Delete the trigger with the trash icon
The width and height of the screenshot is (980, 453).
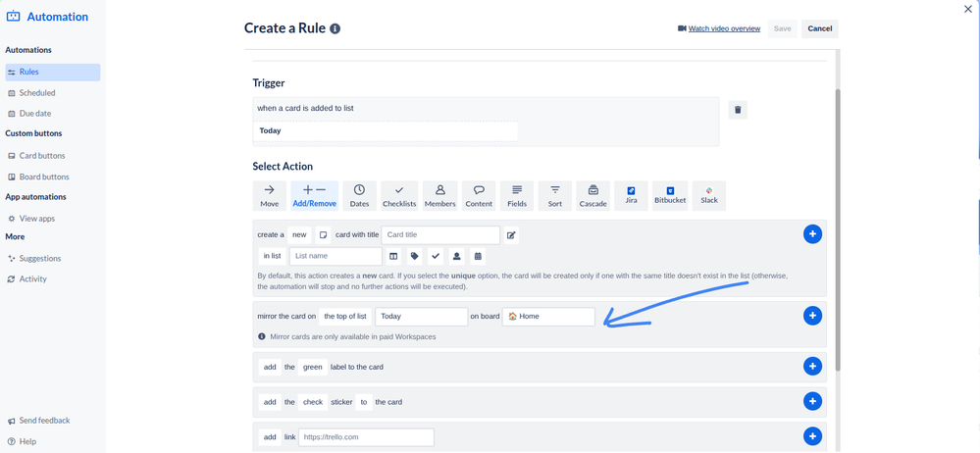click(738, 110)
